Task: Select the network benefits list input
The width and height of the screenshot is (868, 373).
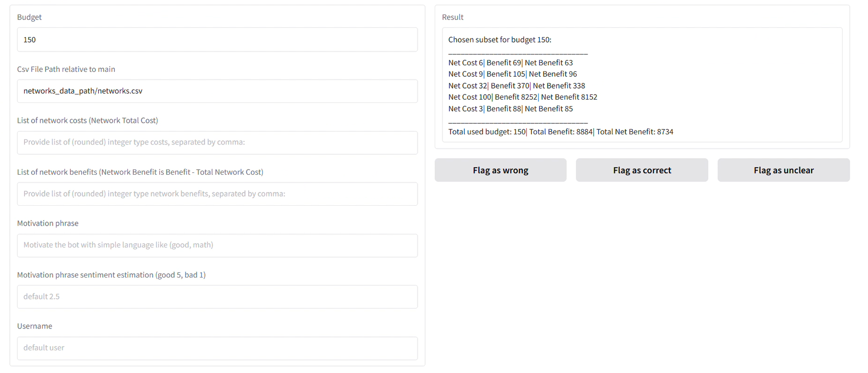Action: [217, 194]
